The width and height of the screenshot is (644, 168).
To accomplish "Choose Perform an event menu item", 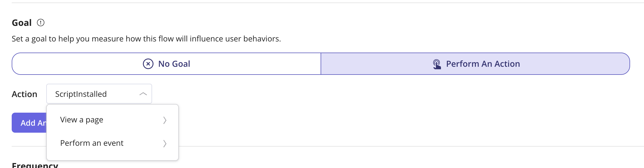I will [113, 143].
